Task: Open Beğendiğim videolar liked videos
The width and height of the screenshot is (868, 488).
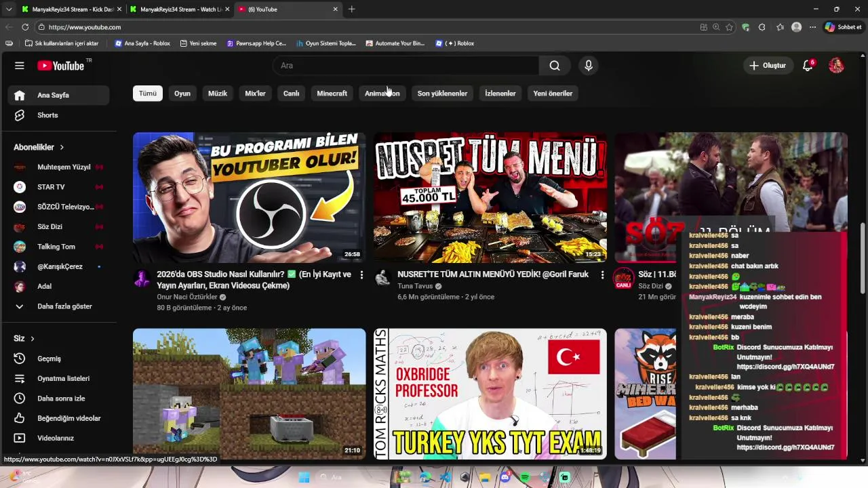Action: click(x=58, y=418)
